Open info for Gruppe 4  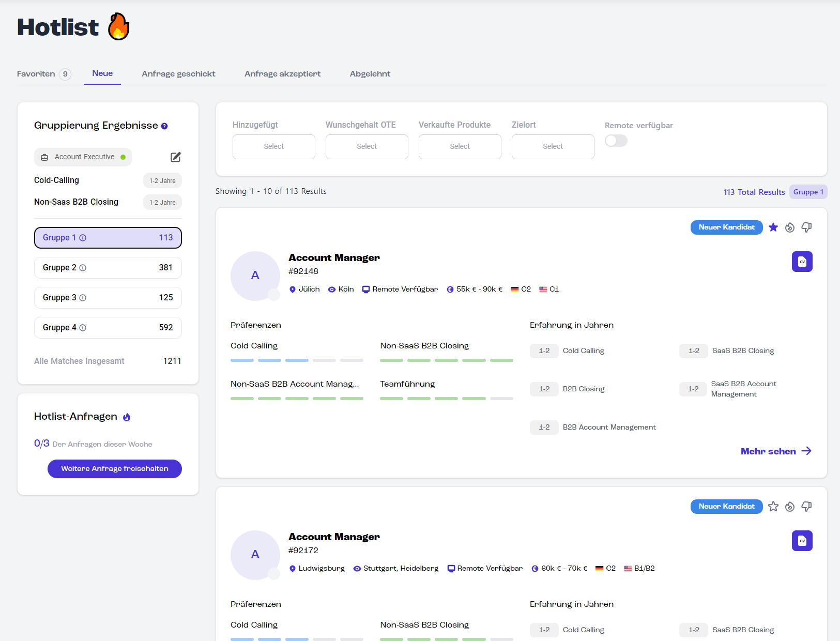83,328
